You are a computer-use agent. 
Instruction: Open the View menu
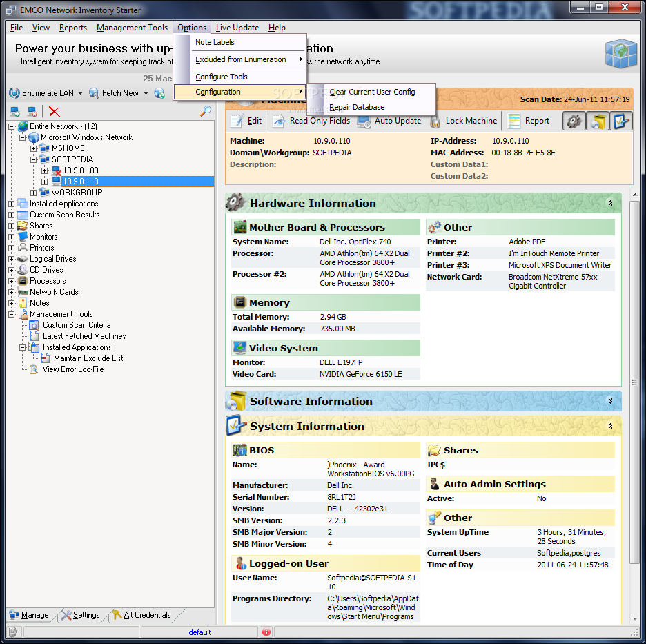tap(41, 28)
